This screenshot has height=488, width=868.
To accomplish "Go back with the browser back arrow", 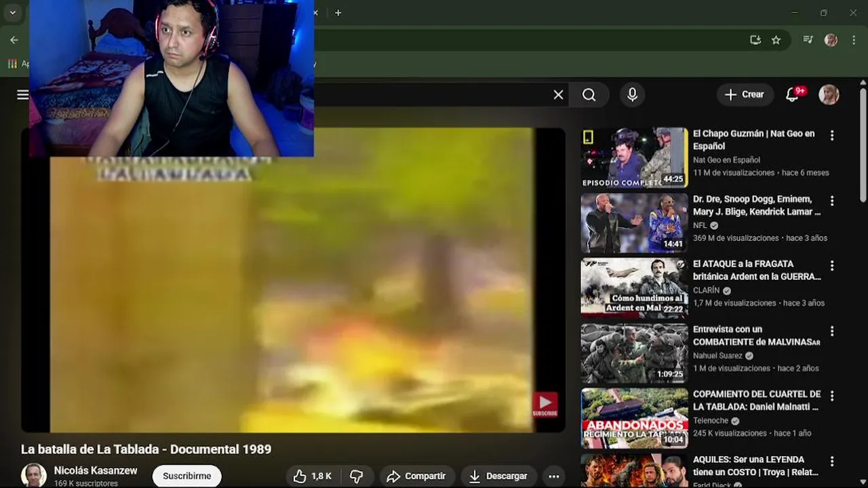I will (x=14, y=40).
